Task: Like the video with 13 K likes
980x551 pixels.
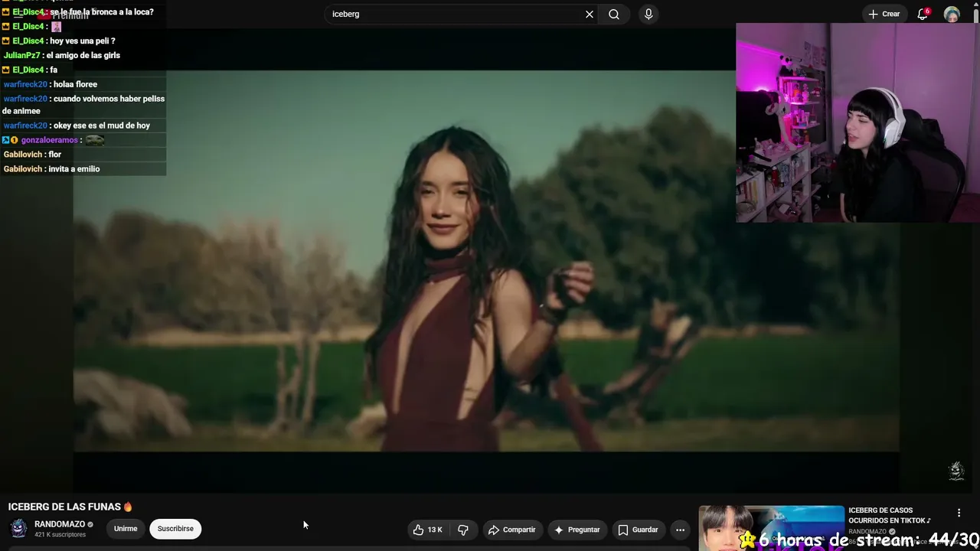Action: 427,530
